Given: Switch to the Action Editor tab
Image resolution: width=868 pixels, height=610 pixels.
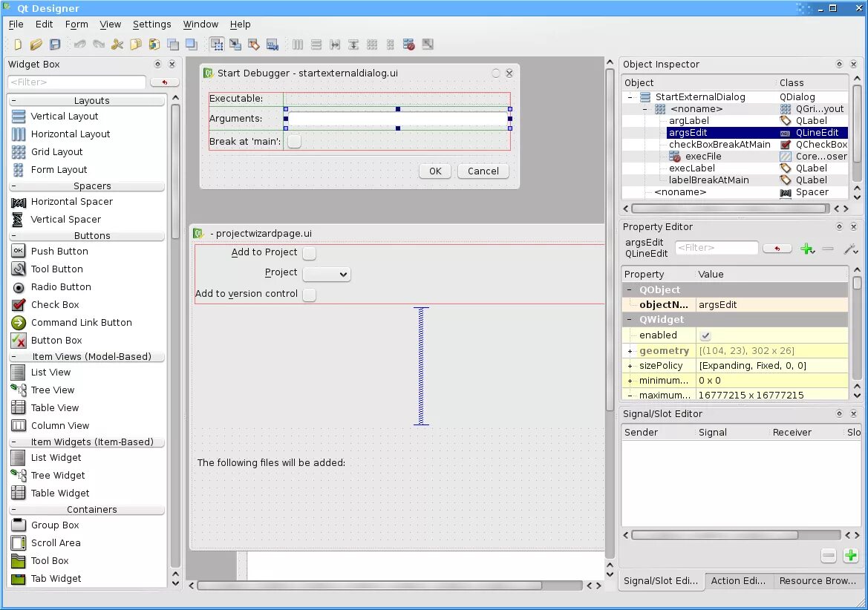Looking at the screenshot, I should point(738,581).
